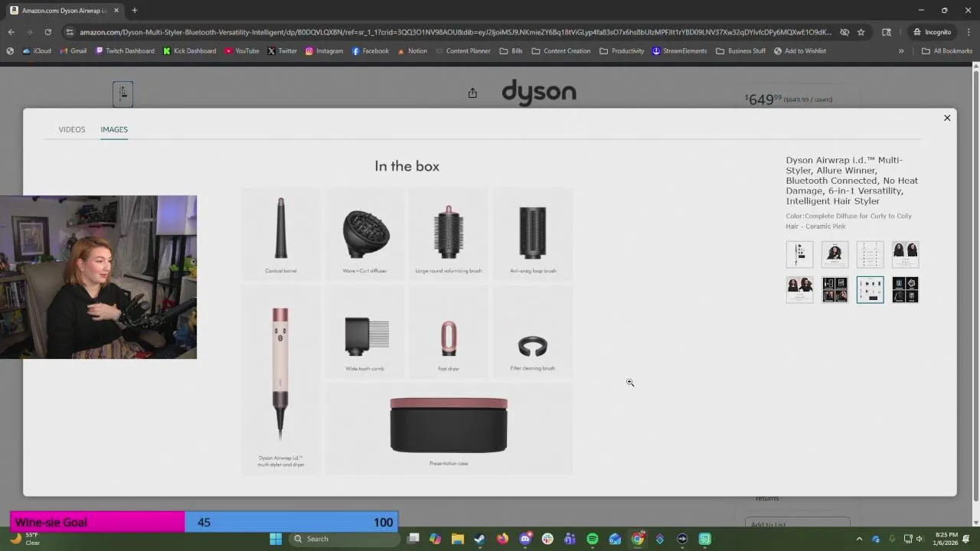Open Slack from the taskbar

547,539
